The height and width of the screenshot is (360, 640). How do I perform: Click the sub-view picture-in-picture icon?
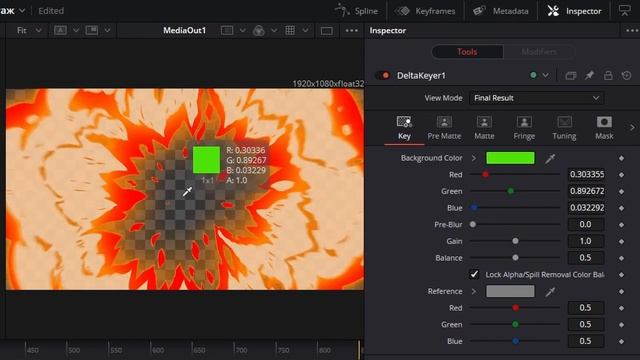coord(92,31)
